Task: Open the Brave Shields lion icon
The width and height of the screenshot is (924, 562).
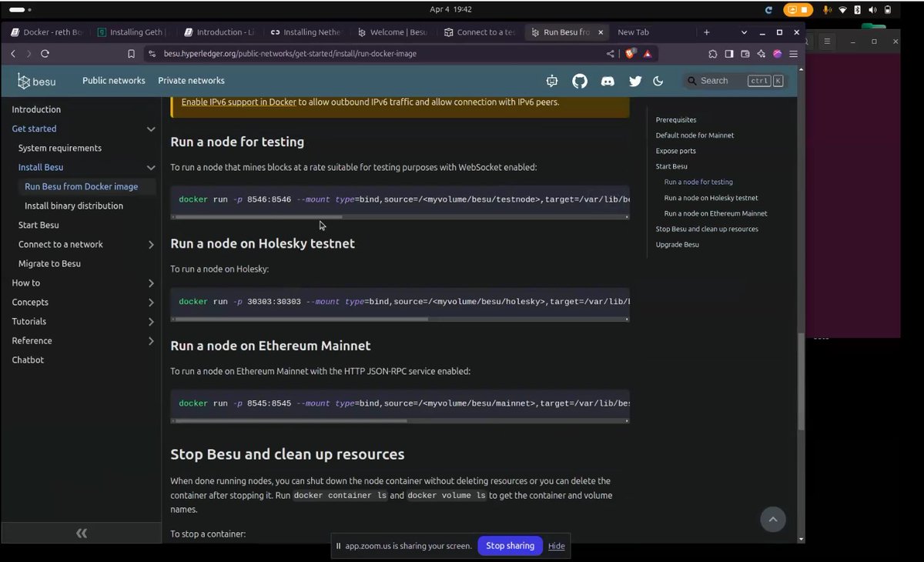Action: (x=630, y=54)
